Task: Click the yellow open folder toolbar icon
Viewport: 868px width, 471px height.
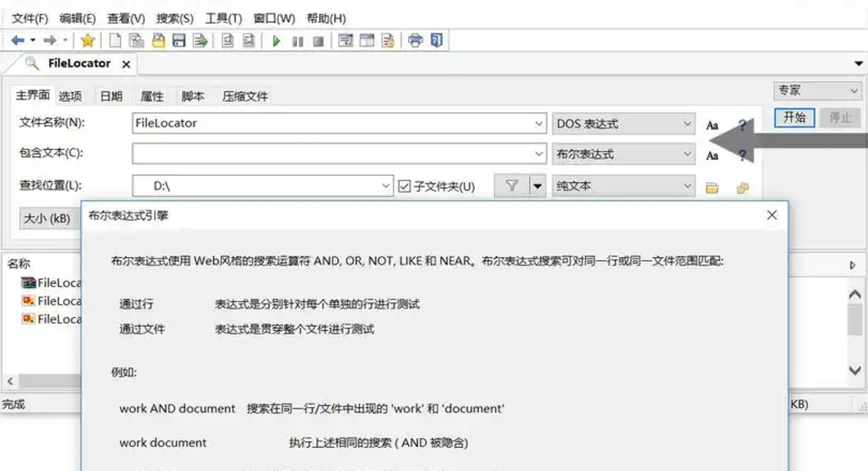Action: coord(158,41)
